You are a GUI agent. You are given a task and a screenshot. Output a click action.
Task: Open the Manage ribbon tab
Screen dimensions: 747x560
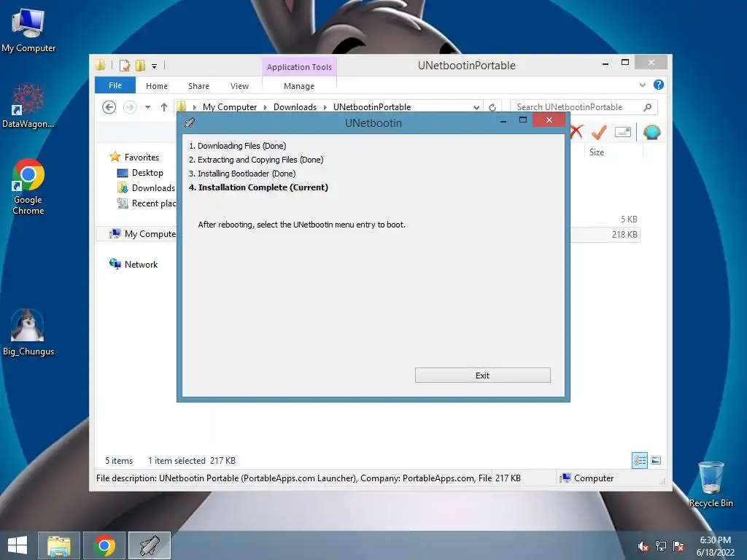pyautogui.click(x=298, y=86)
